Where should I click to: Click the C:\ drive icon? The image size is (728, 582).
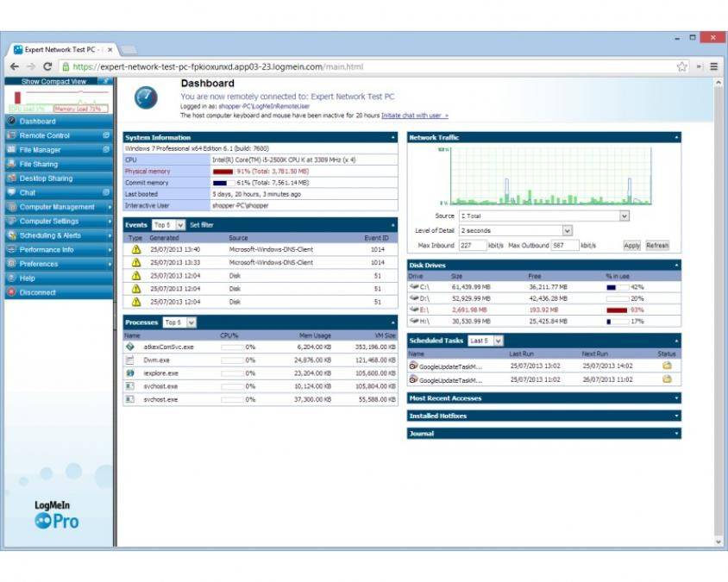[414, 287]
